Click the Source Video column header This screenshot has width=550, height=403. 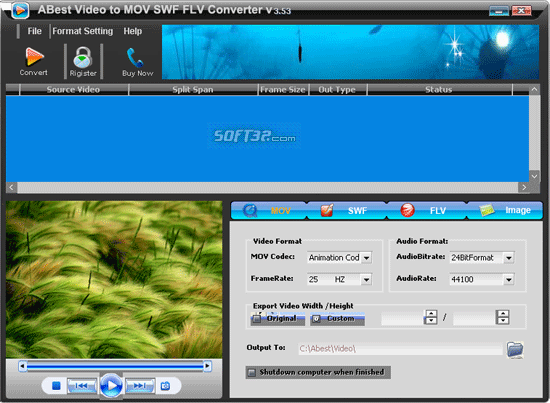pos(74,90)
